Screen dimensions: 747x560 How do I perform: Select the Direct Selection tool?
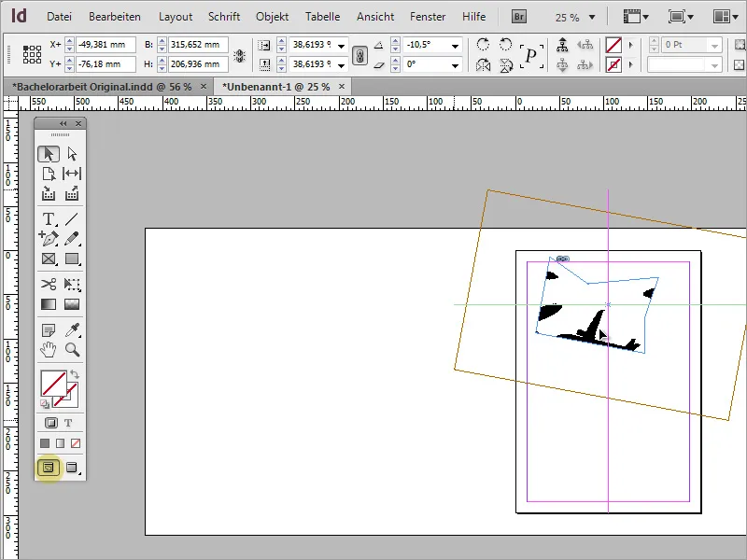coord(72,154)
